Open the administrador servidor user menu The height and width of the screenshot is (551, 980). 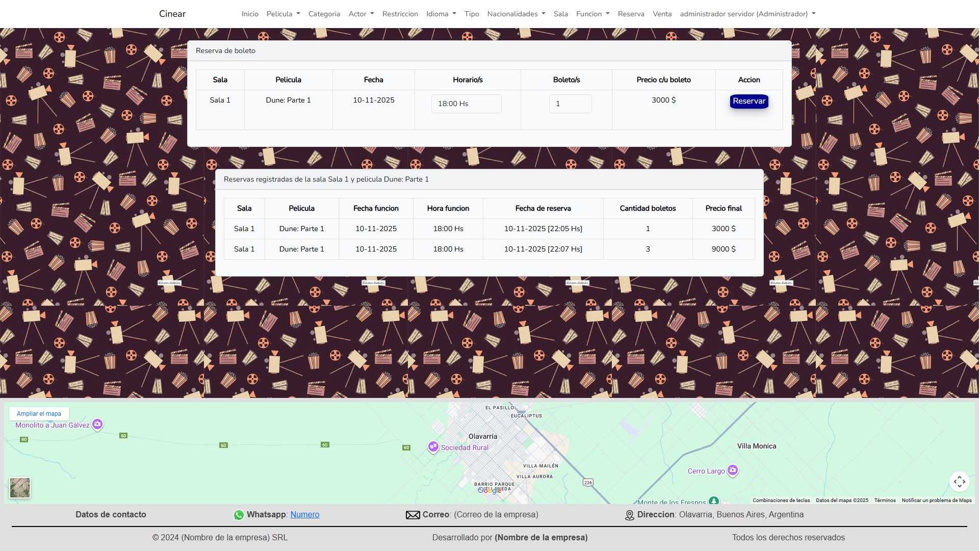[747, 14]
